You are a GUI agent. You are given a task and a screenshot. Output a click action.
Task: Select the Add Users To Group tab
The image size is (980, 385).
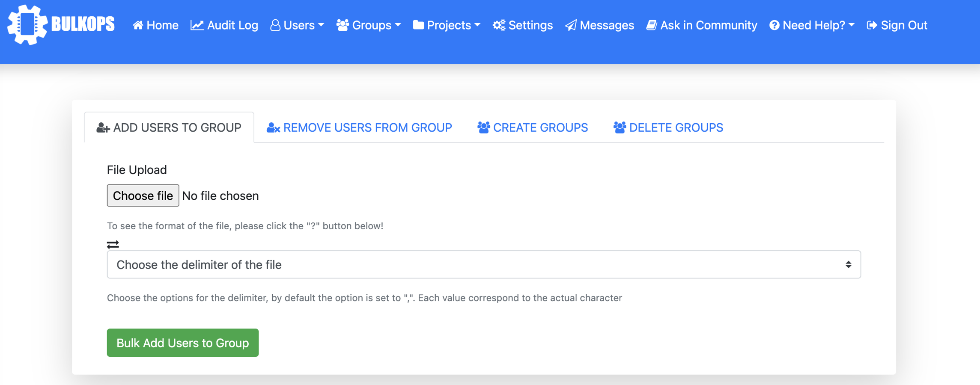tap(169, 127)
